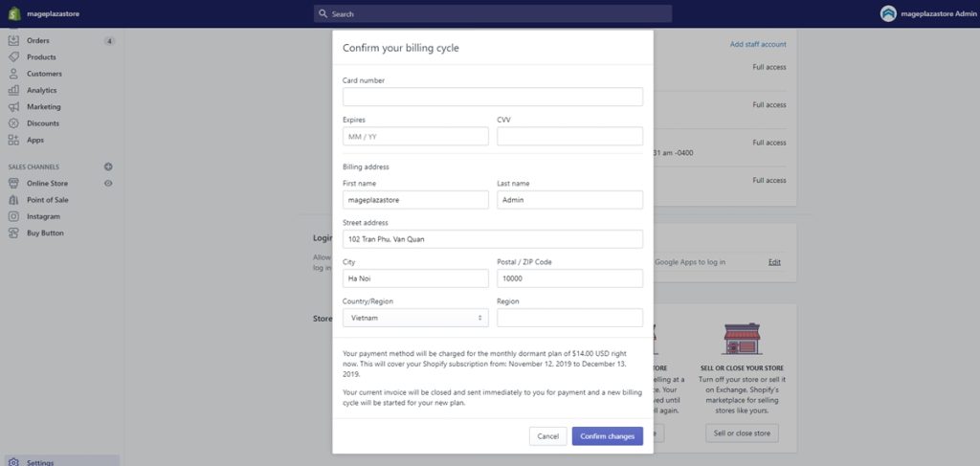
Task: Click the CVV input field
Action: pyautogui.click(x=569, y=136)
